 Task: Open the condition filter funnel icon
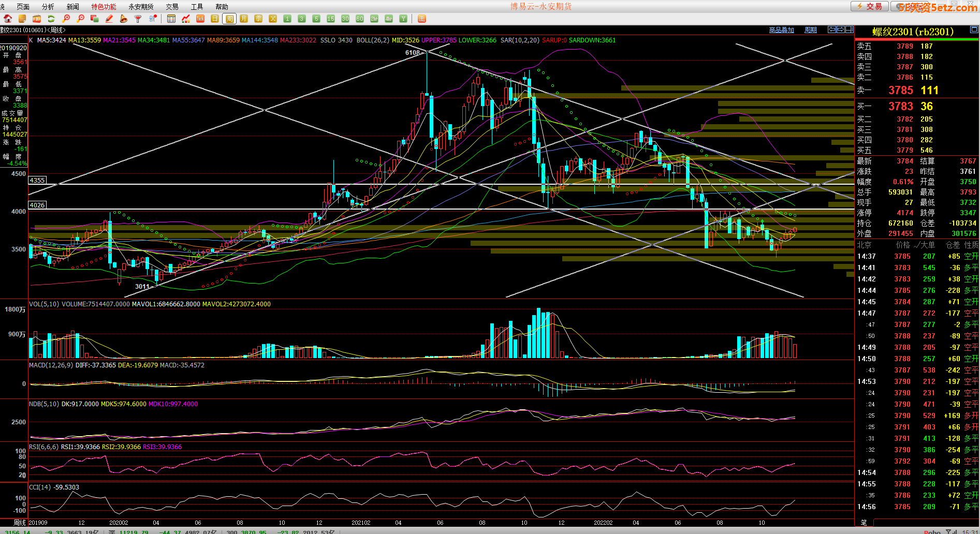point(138,19)
